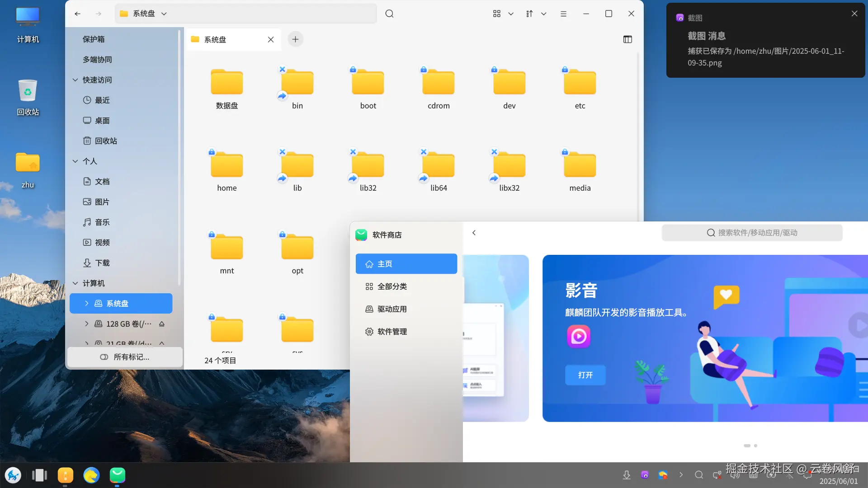
Task: Click the software search field
Action: pyautogui.click(x=752, y=233)
